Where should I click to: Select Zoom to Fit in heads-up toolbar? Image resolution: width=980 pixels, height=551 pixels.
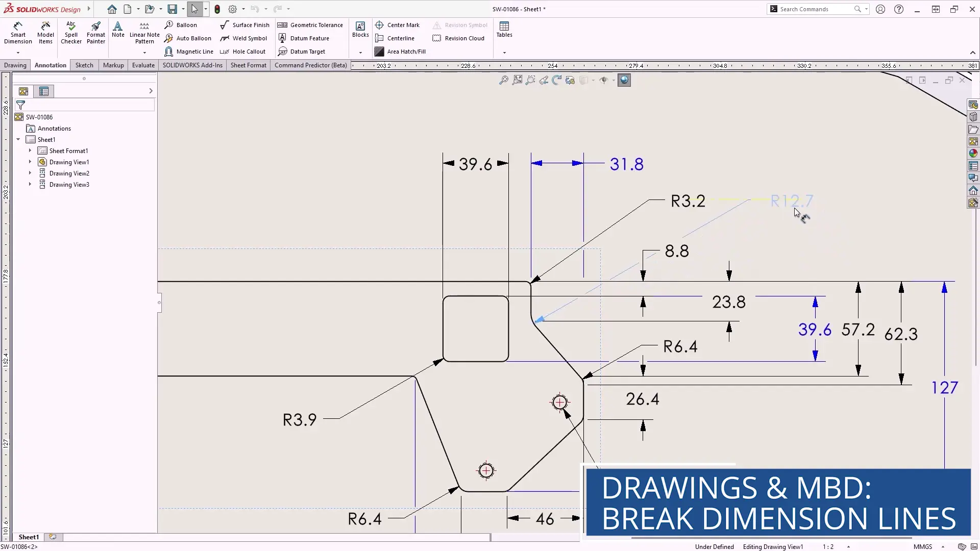point(517,80)
